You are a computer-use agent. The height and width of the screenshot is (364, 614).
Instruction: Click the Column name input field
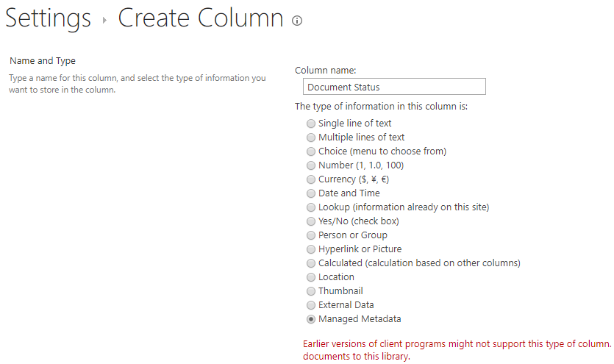point(394,87)
